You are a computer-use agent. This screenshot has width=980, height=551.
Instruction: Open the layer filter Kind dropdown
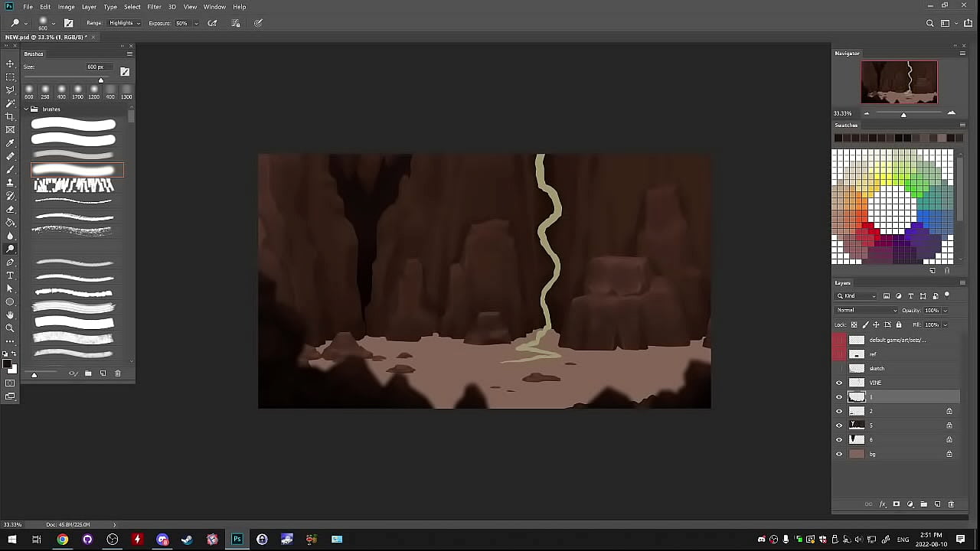click(x=857, y=295)
